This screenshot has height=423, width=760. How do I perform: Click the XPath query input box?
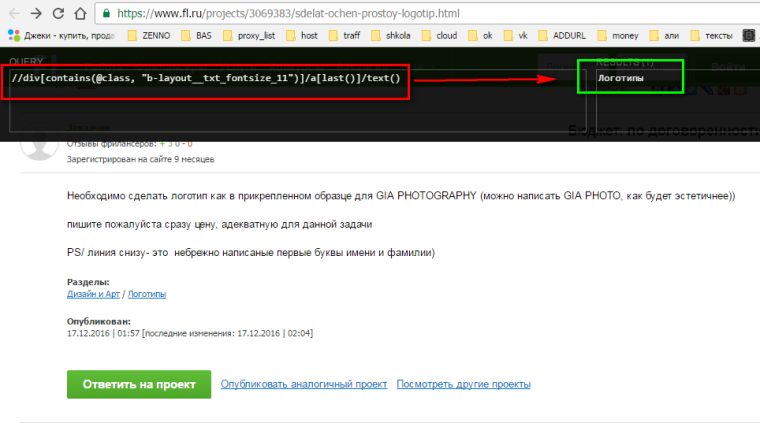pos(205,77)
